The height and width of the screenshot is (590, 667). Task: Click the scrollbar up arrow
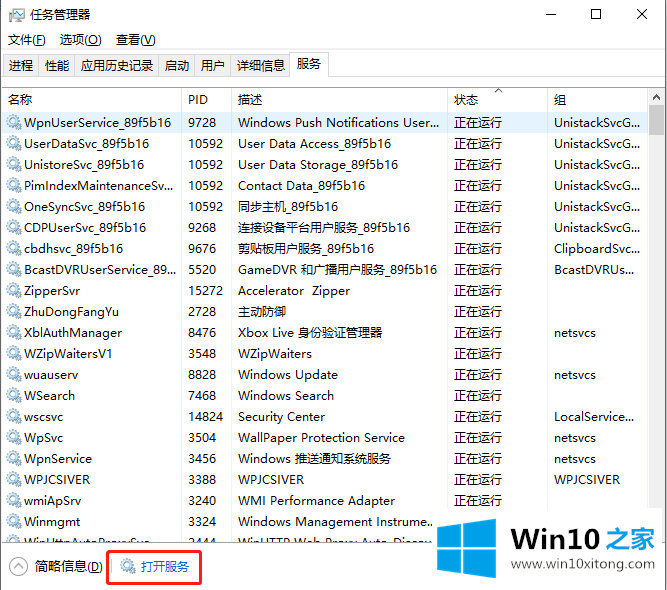click(656, 97)
